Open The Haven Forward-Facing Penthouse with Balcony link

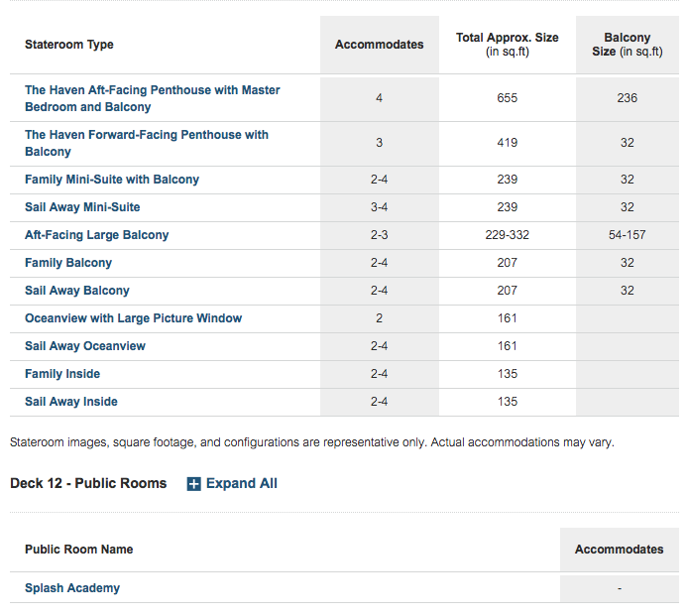tap(147, 143)
